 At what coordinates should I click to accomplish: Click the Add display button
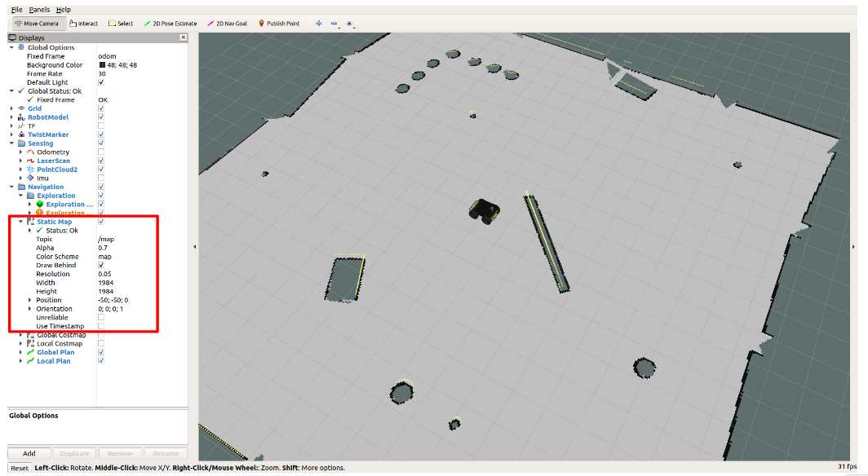29,453
